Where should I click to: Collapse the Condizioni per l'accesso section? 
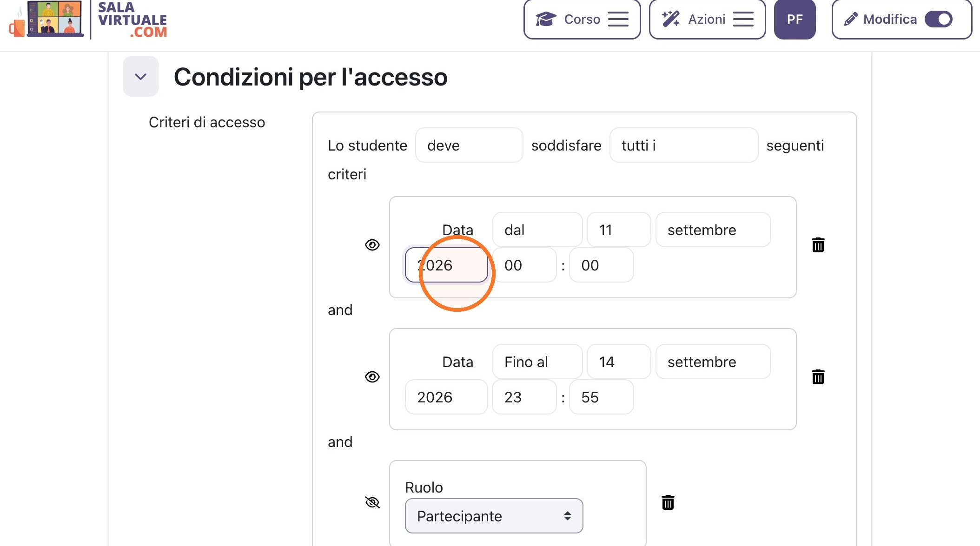point(141,76)
